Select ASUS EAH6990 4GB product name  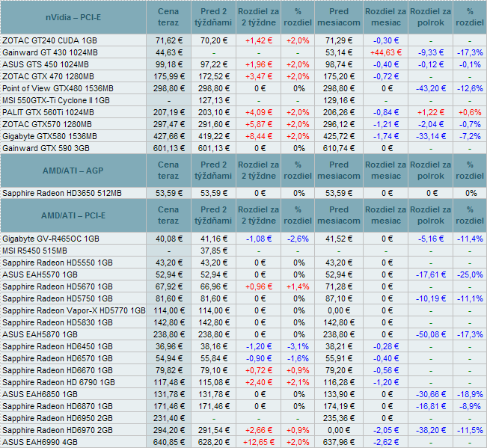40,442
